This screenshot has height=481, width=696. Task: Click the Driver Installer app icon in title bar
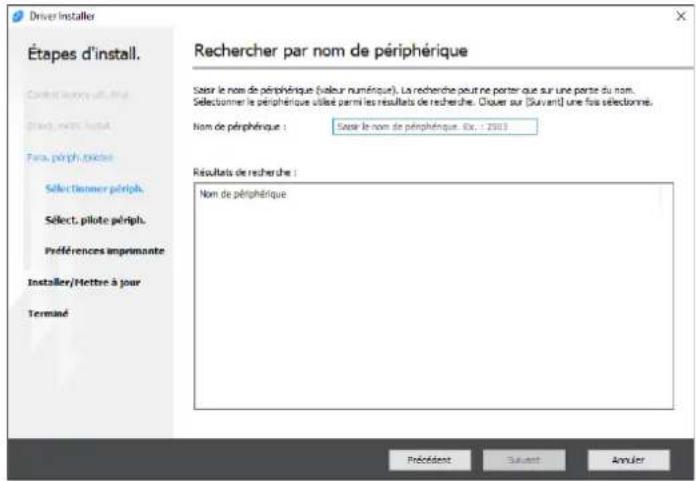tap(18, 16)
